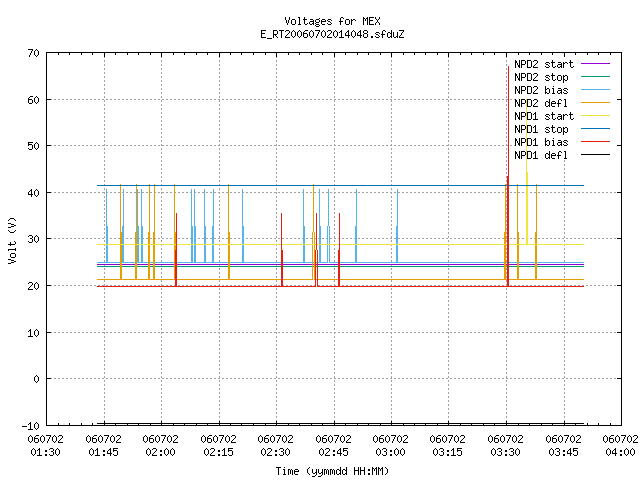Click the filename E_RT20060702014048.sfduZ subtitle

pos(332,34)
